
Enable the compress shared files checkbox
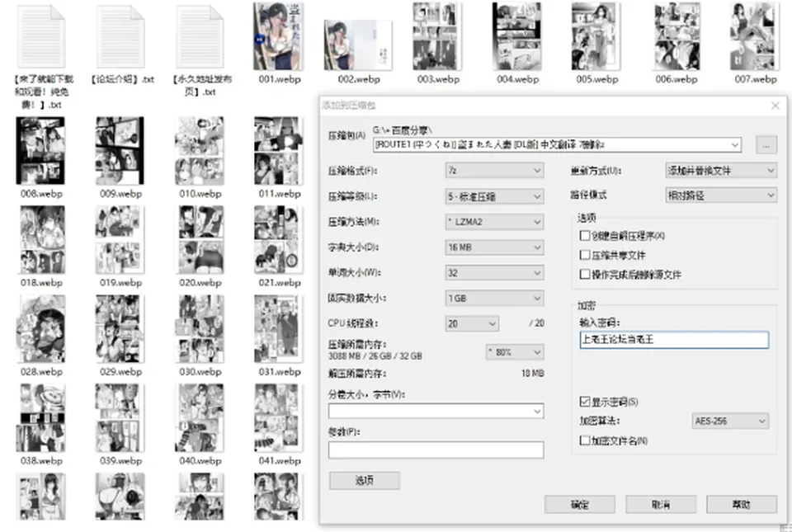coord(585,255)
